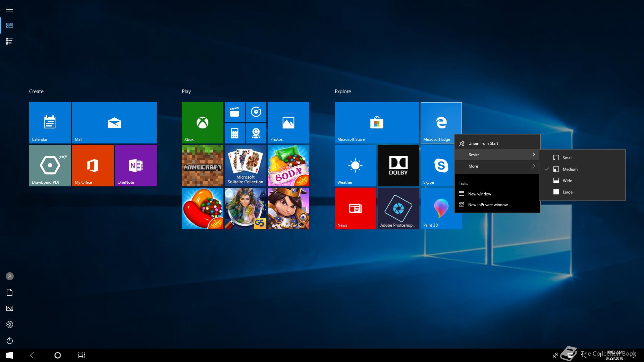Viewport: 644px width, 362px height.
Task: Click the Create group header
Action: pos(36,92)
